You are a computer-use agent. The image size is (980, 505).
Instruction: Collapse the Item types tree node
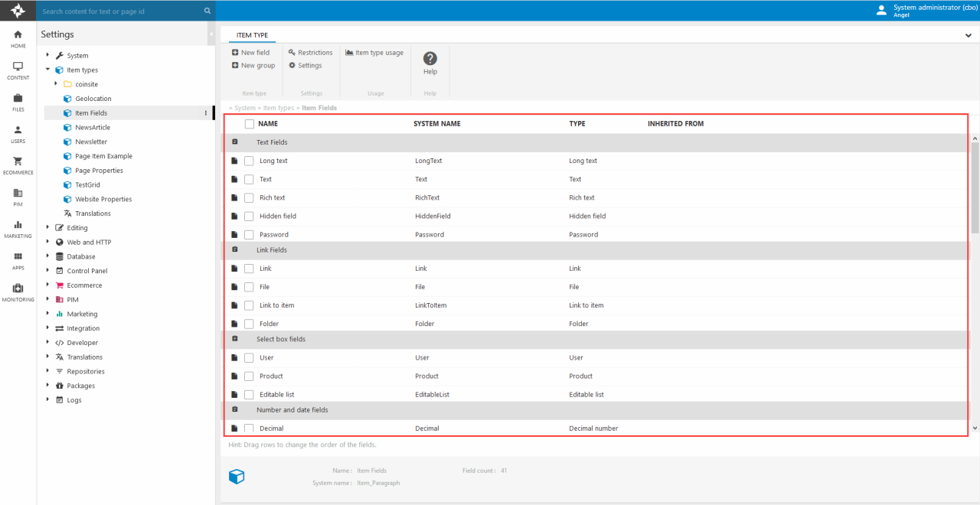pyautogui.click(x=47, y=70)
